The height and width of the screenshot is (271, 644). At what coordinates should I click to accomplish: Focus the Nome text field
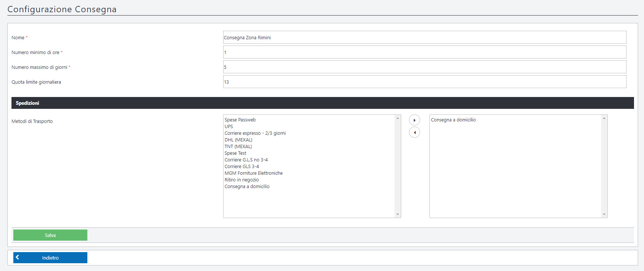coord(424,37)
